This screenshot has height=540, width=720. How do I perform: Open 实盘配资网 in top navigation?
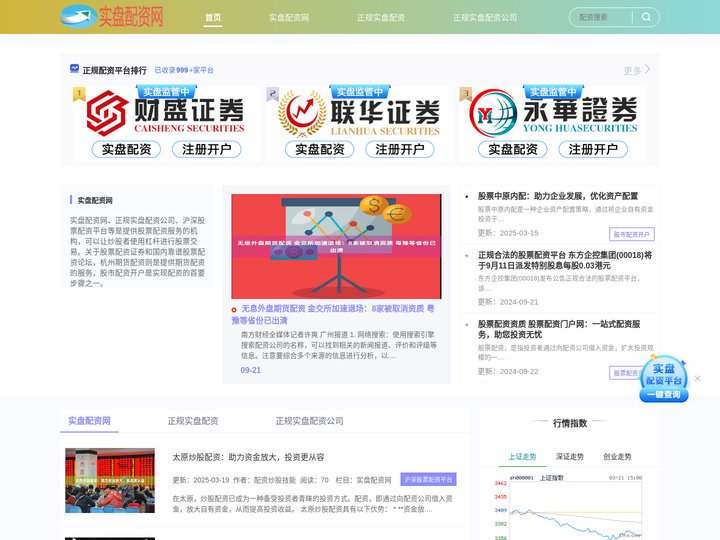point(289,17)
